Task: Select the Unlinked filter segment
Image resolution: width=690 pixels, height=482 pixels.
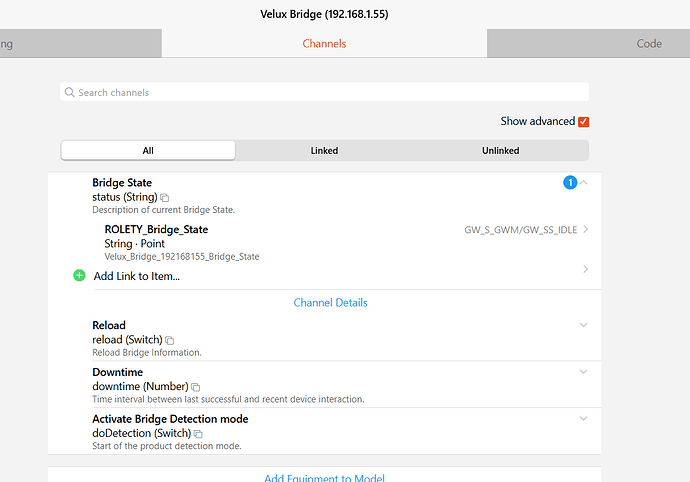Action: tap(500, 151)
